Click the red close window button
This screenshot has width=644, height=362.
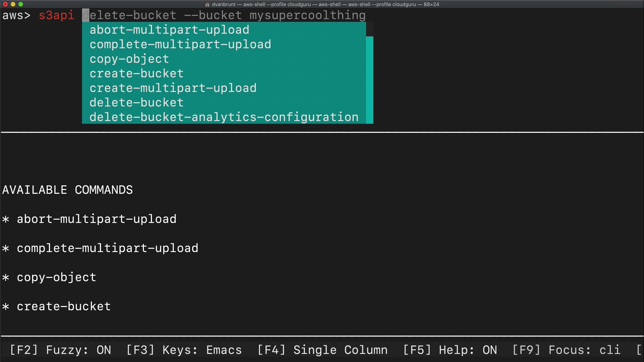point(5,4)
